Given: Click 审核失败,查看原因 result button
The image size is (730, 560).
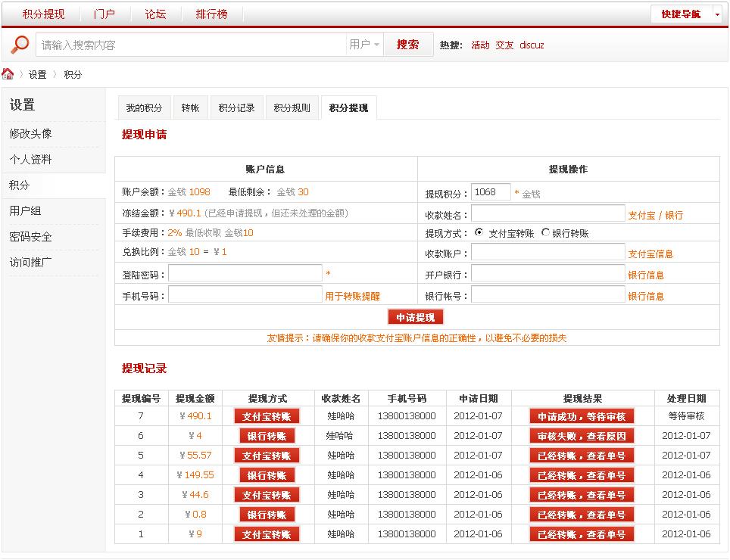Looking at the screenshot, I should (582, 436).
